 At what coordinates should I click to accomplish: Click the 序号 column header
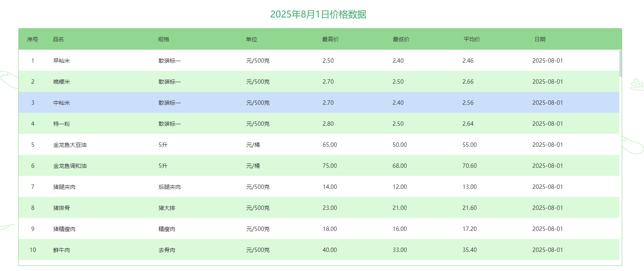(33, 39)
